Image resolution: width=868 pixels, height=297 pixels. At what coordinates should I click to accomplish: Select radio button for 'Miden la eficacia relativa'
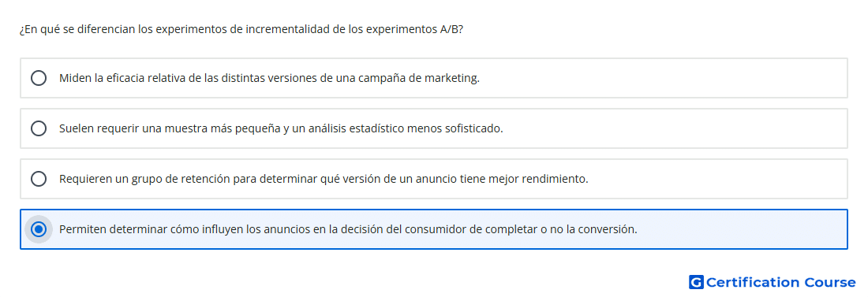39,78
